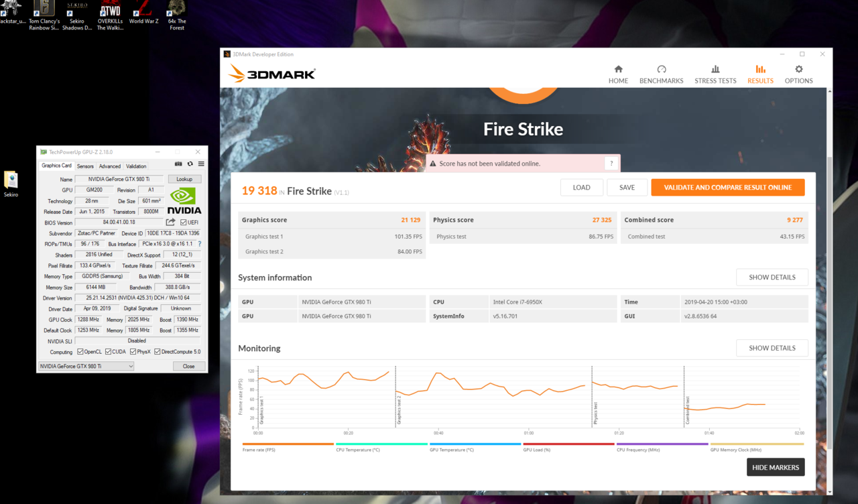Click VALIDATE AND COMPARE RESULT ONLINE

click(x=728, y=188)
